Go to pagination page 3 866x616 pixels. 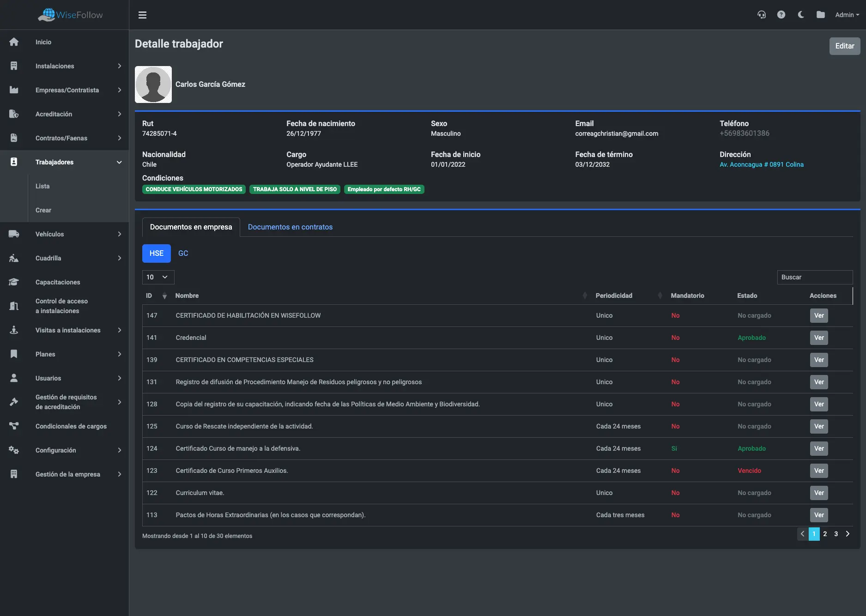pos(836,534)
